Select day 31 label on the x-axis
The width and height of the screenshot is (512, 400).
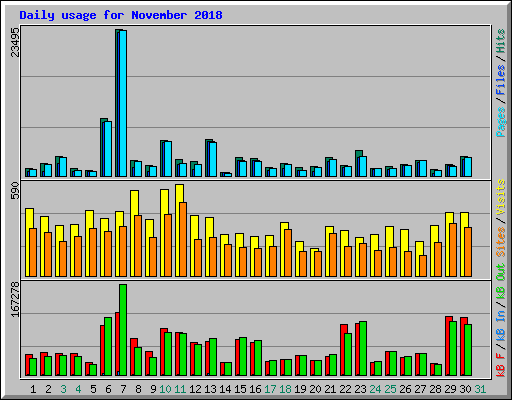pyautogui.click(x=480, y=389)
